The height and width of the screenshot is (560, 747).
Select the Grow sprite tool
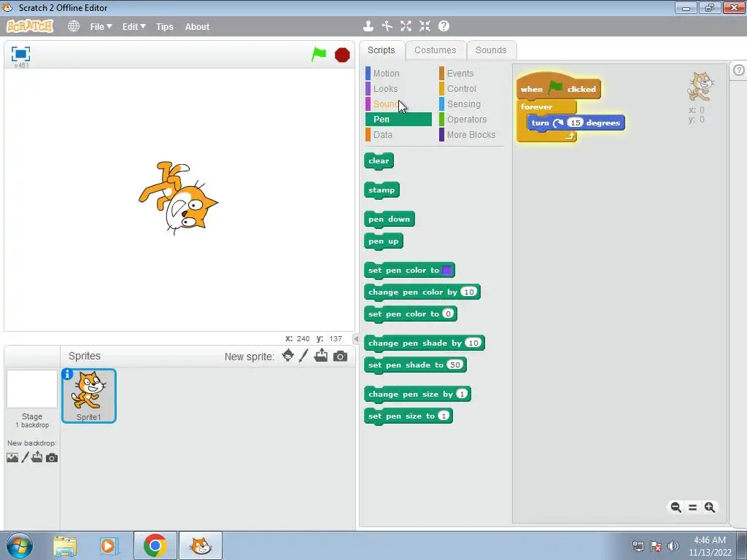[406, 26]
